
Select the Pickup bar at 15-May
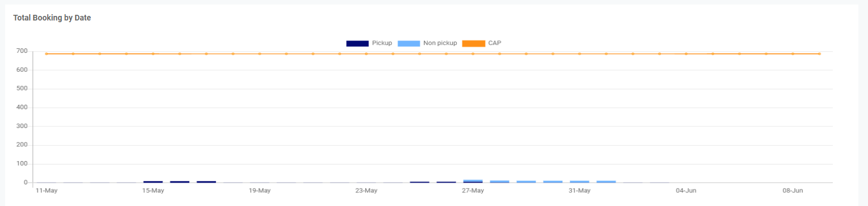[153, 182]
